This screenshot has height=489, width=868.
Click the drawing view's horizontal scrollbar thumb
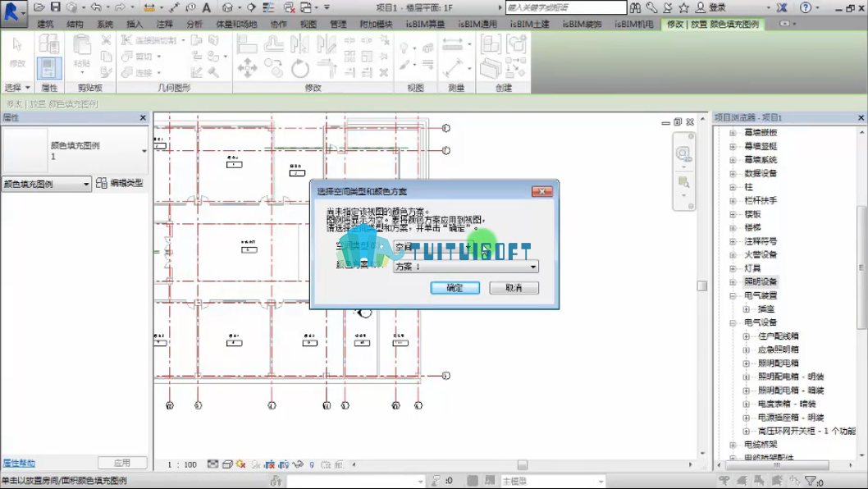[522, 464]
